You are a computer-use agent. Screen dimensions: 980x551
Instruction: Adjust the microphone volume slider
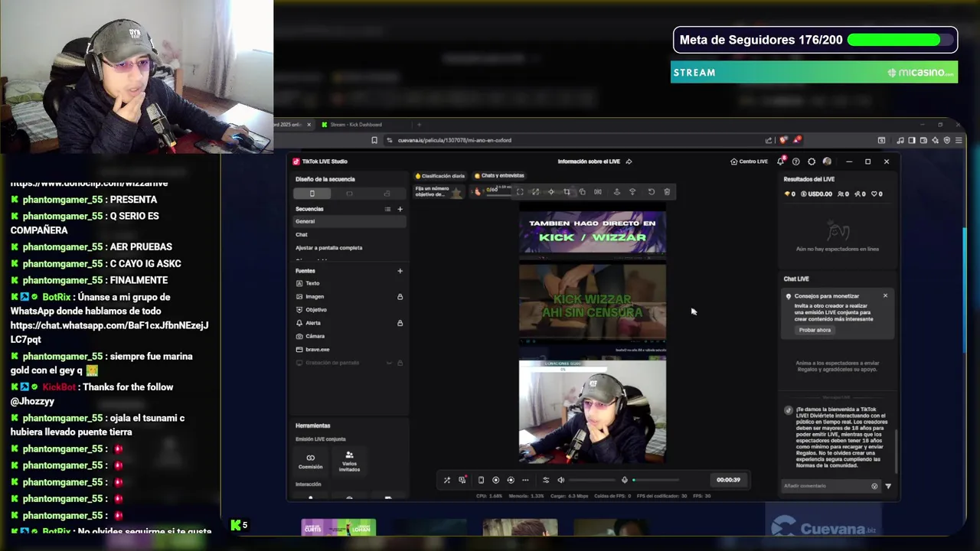(x=655, y=480)
